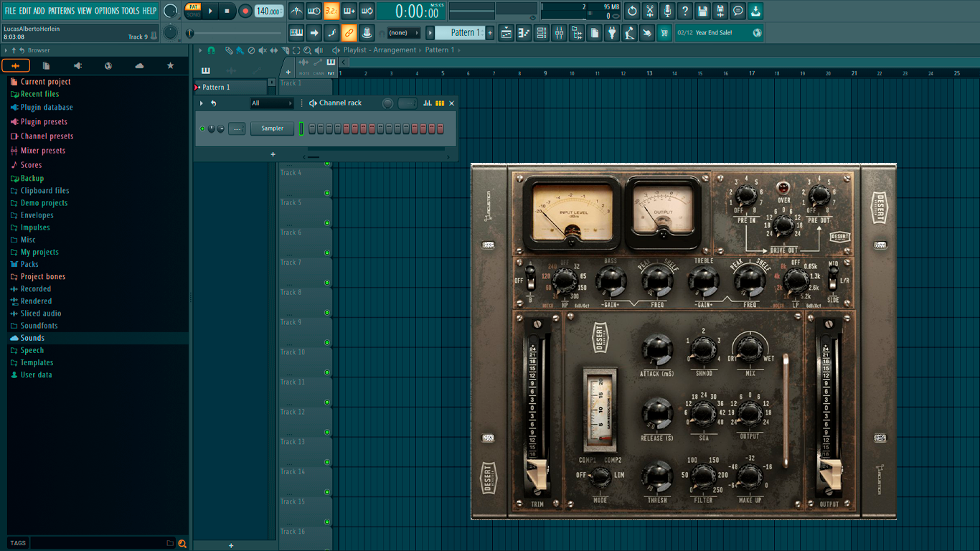Click the metronome icon
Screen dimensions: 980x551
click(296, 11)
